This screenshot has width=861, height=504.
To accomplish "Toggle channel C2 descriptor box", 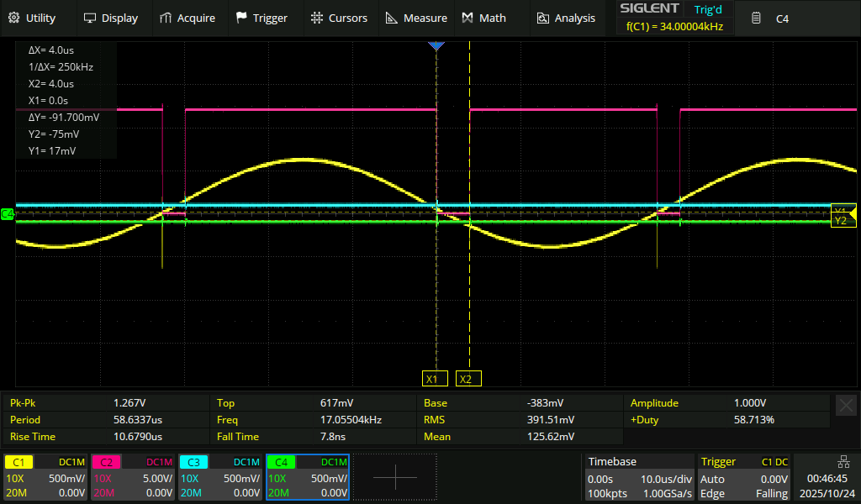I will (133, 477).
